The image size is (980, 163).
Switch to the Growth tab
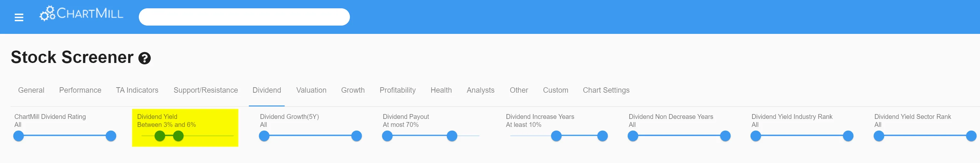click(353, 90)
